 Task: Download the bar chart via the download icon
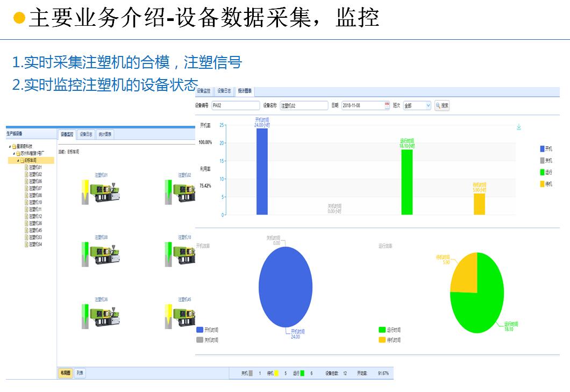click(518, 127)
